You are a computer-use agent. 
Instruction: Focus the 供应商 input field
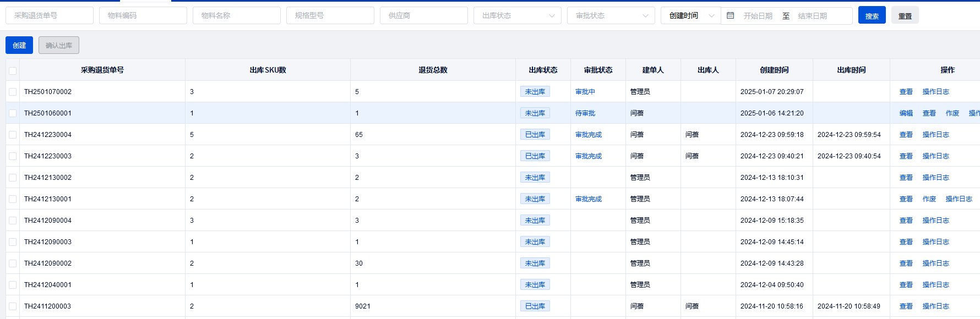point(423,16)
